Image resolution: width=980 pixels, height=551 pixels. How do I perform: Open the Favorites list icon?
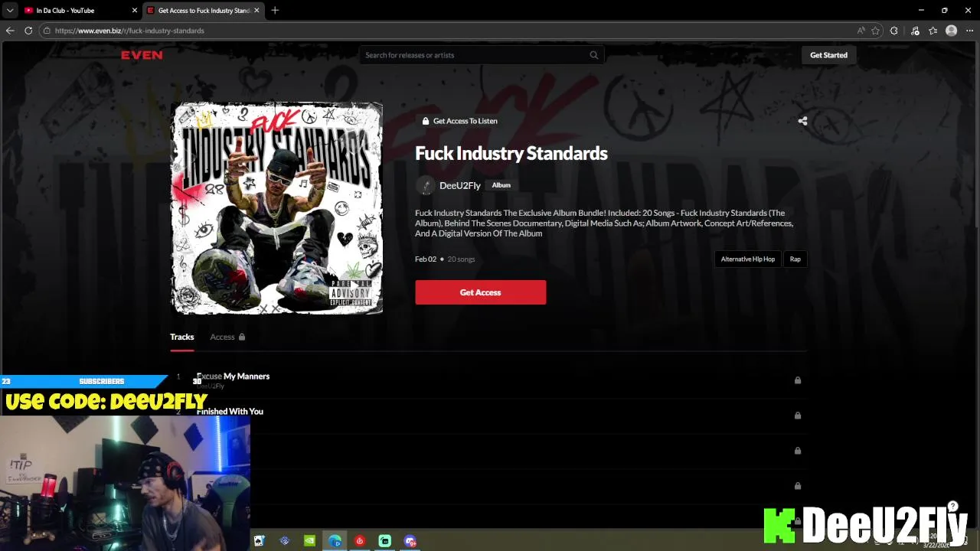point(933,31)
